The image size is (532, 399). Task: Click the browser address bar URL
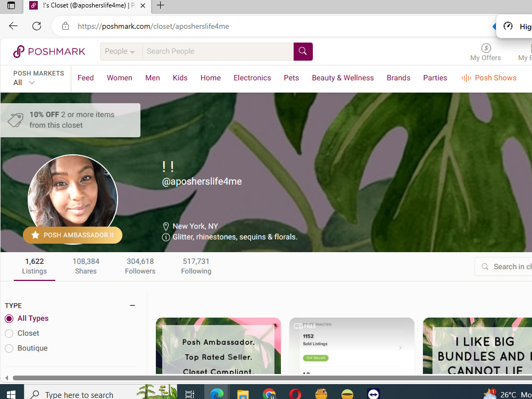pyautogui.click(x=153, y=26)
